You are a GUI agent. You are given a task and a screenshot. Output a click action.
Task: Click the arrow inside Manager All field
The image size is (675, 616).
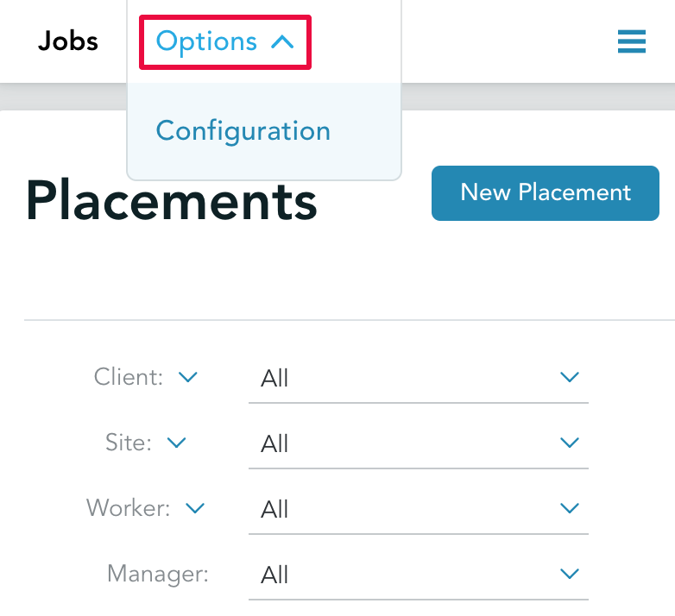570,574
